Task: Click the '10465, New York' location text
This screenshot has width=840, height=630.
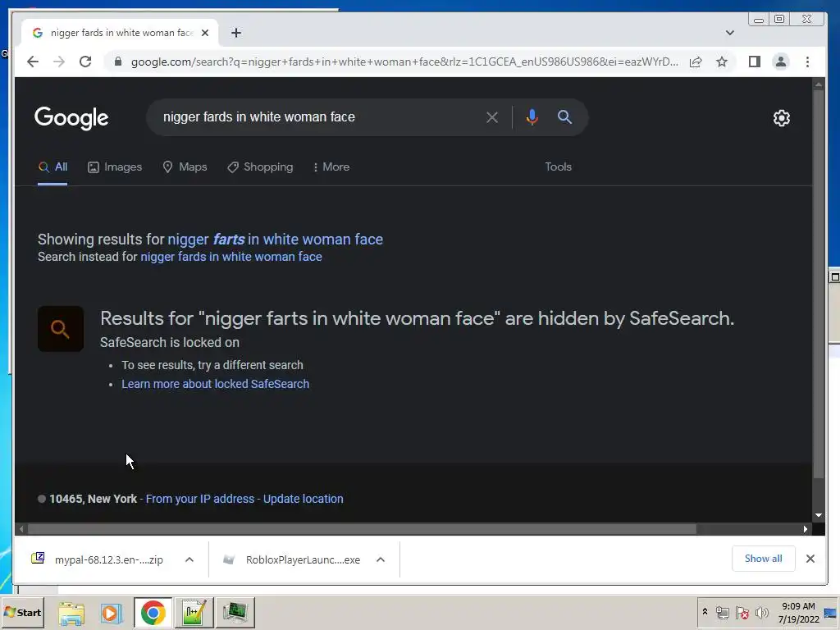Action: pyautogui.click(x=94, y=499)
